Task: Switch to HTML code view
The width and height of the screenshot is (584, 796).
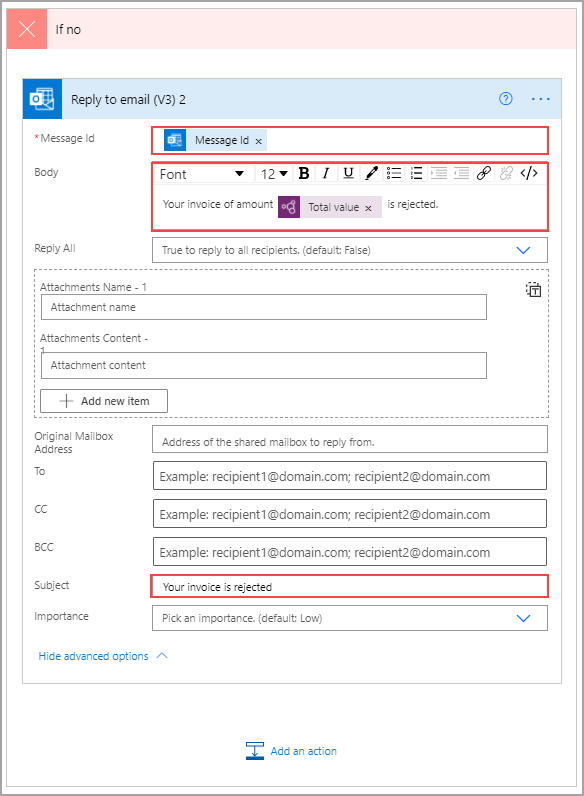Action: click(529, 174)
